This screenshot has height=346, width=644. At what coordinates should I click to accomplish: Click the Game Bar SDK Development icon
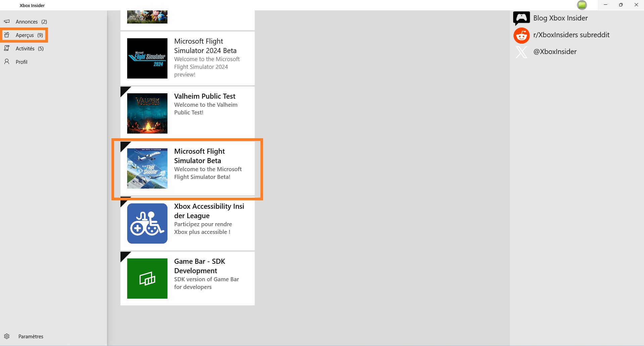tap(147, 279)
